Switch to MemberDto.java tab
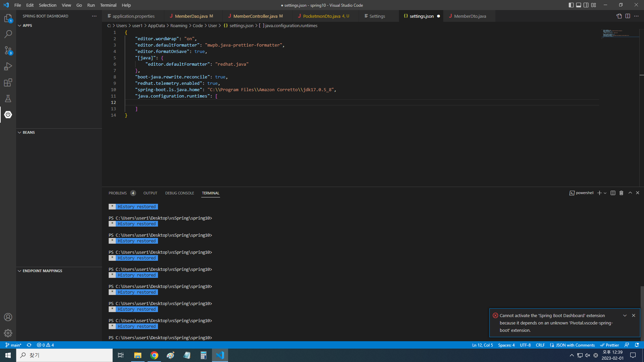This screenshot has height=362, width=644. click(x=470, y=16)
